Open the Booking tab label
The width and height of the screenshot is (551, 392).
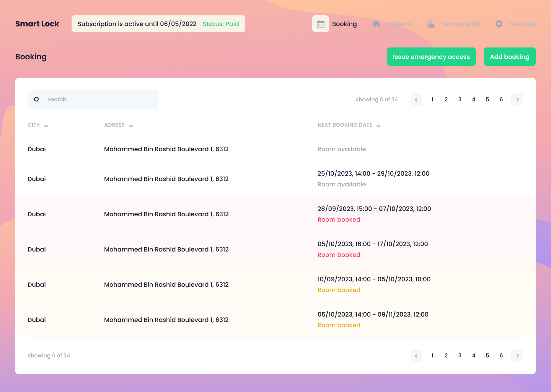click(x=344, y=24)
